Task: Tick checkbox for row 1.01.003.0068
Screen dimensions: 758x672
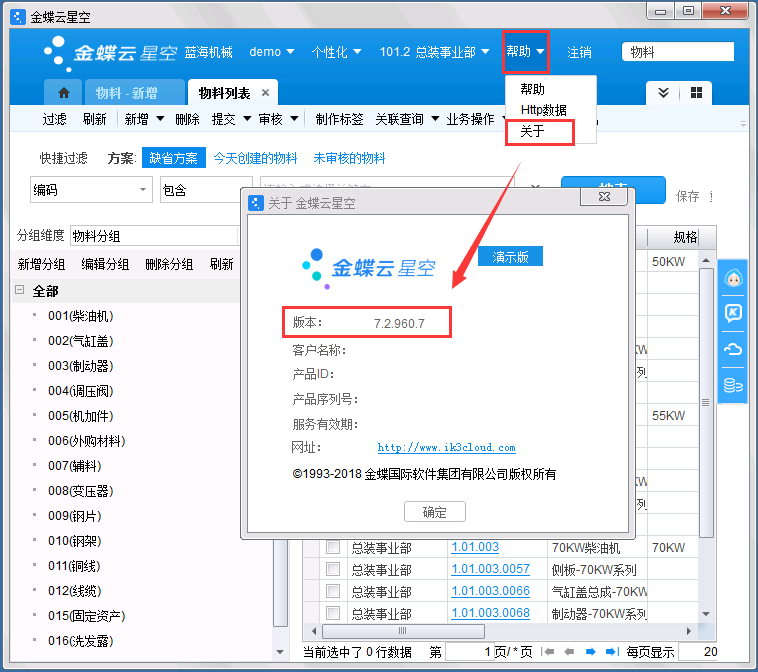Action: pos(333,613)
